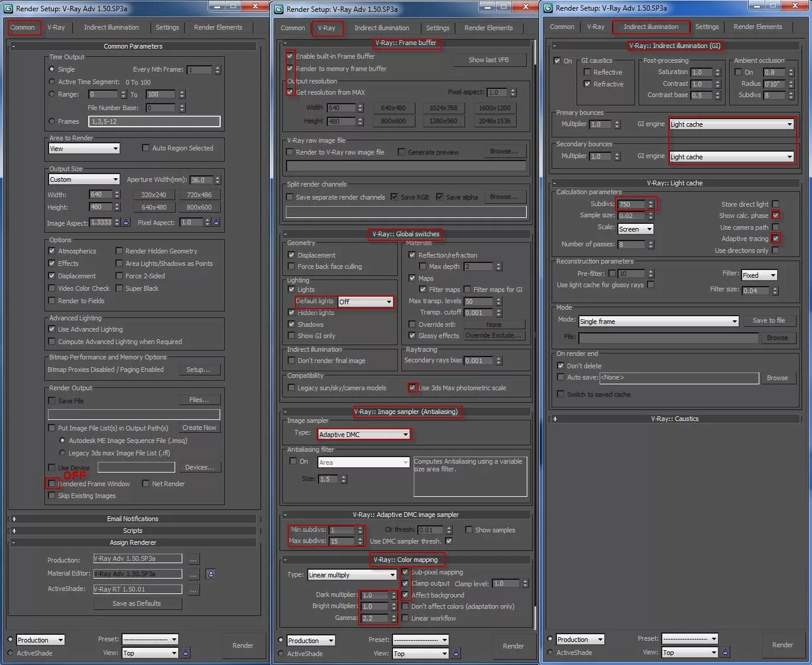The height and width of the screenshot is (665, 812).
Task: Open the Settings tab in the Common Parameters window
Action: point(167,27)
